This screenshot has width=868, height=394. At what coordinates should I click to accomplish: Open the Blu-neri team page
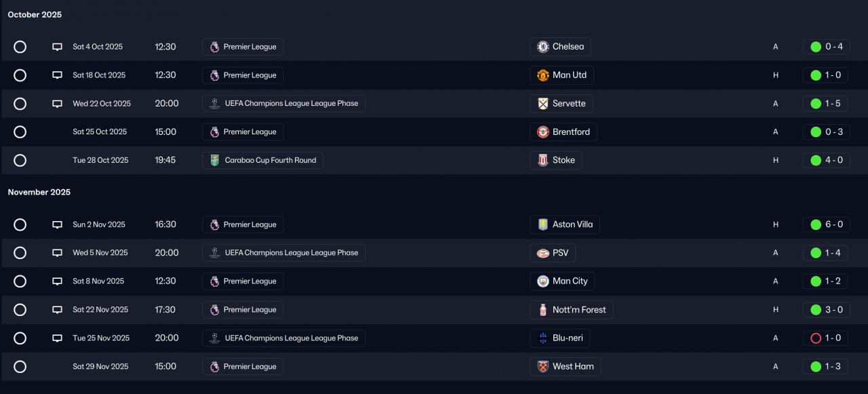(x=560, y=338)
